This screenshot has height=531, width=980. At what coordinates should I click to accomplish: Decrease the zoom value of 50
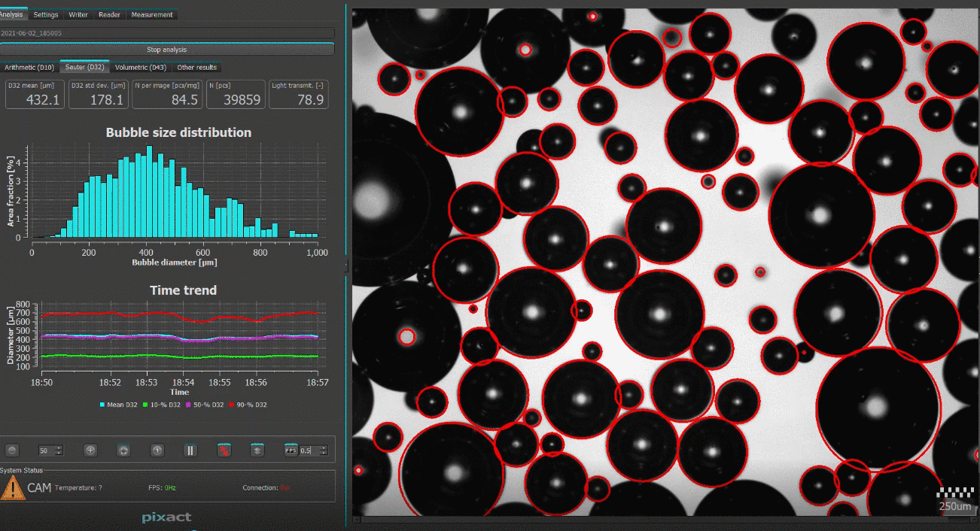click(59, 453)
